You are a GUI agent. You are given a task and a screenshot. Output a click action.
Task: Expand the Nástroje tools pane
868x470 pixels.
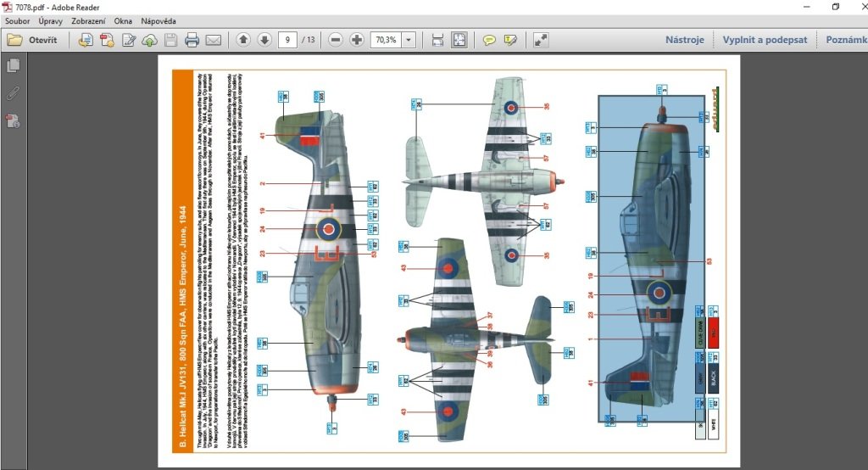[x=684, y=40]
